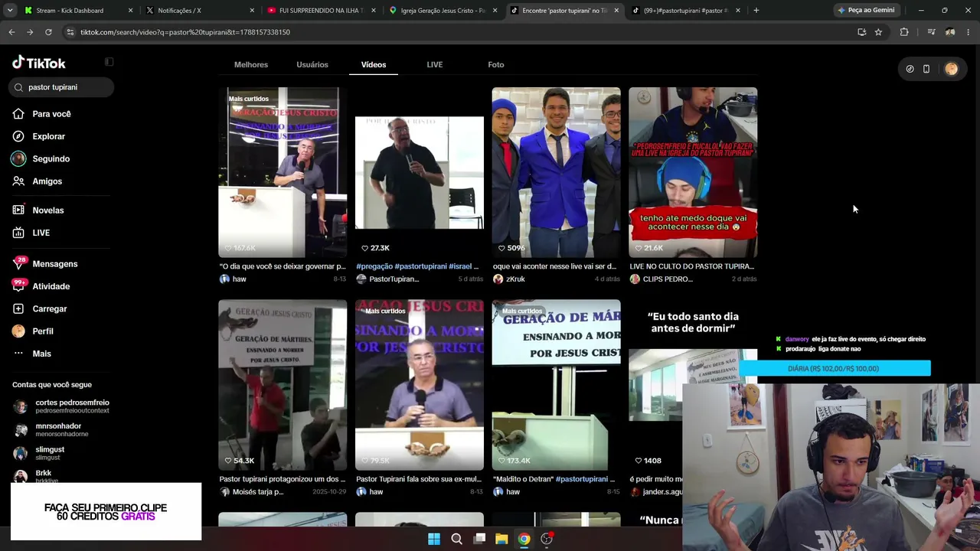Open LIVE from the sidebar
The image size is (980, 551).
(41, 233)
